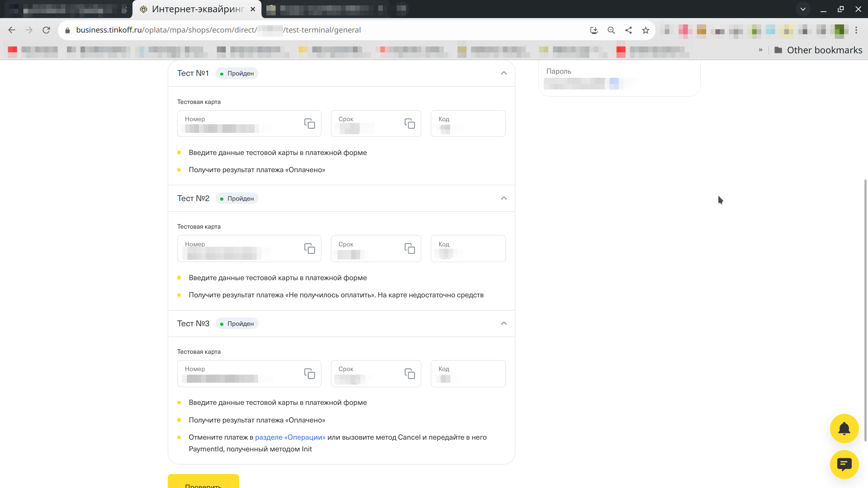The image size is (868, 488).
Task: Click the Код field in Тест №2
Action: pyautogui.click(x=468, y=249)
